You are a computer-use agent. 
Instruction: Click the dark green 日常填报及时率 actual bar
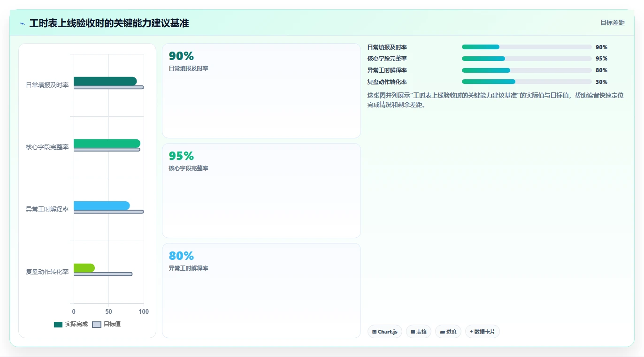tap(105, 81)
